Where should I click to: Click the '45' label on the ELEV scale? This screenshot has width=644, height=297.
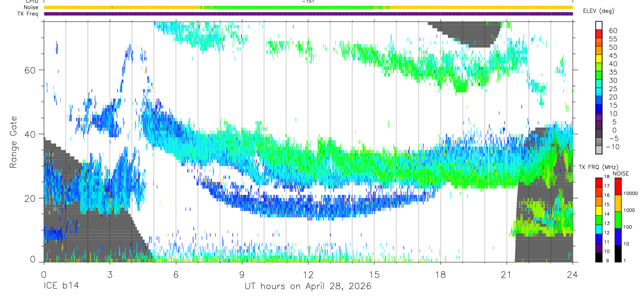tap(613, 56)
